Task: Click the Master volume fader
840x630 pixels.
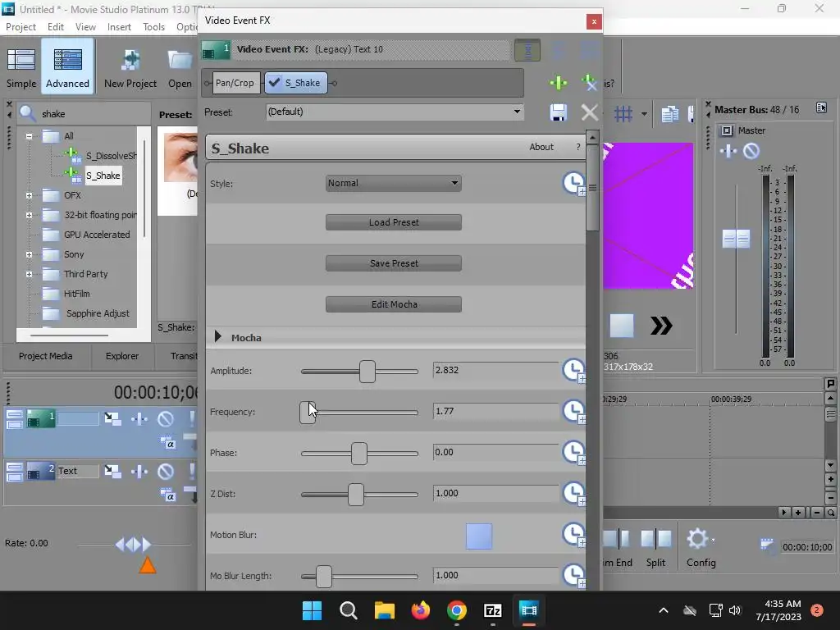Action: [x=736, y=239]
